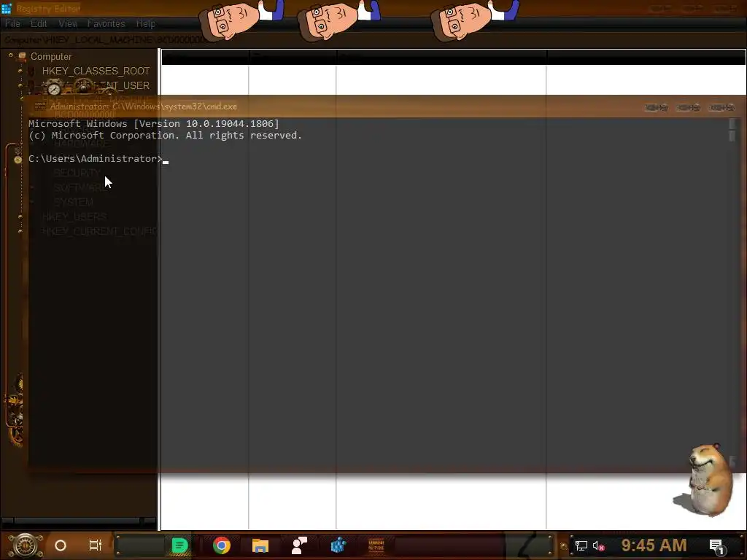Screen dimensions: 747x560
Task: Select the HKEY_CLASSES_ROOT key
Action: click(x=96, y=71)
